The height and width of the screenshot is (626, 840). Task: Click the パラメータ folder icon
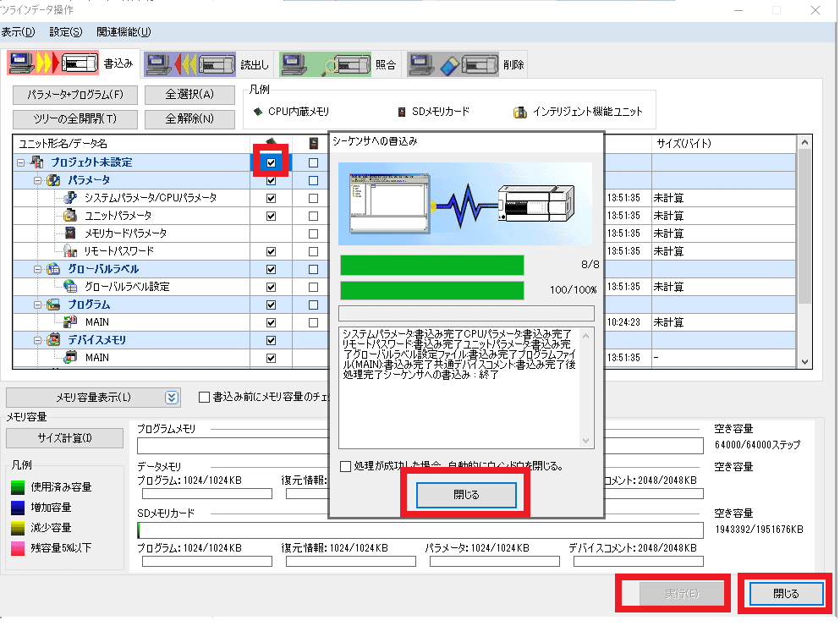point(53,179)
